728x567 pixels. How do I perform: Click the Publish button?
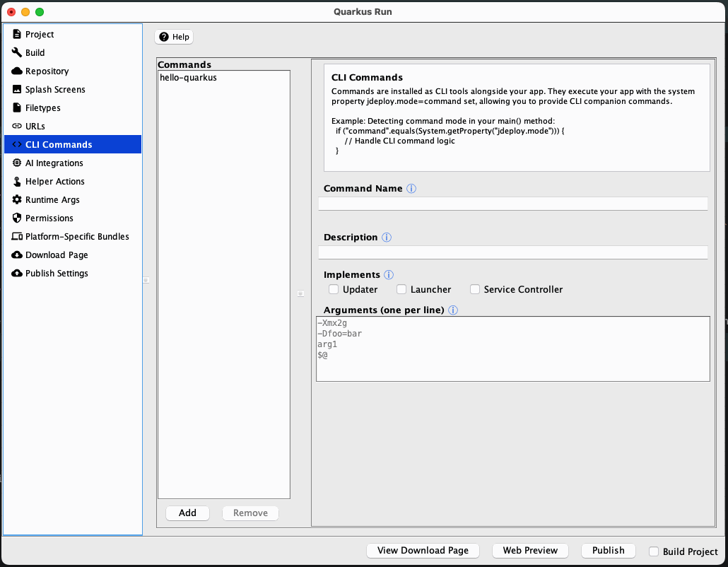(x=608, y=550)
